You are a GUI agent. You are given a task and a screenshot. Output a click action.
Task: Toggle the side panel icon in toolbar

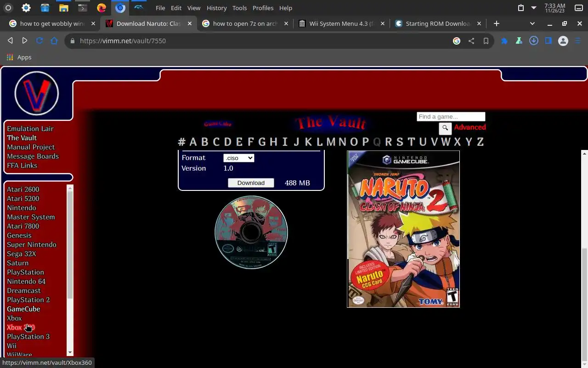tap(548, 41)
